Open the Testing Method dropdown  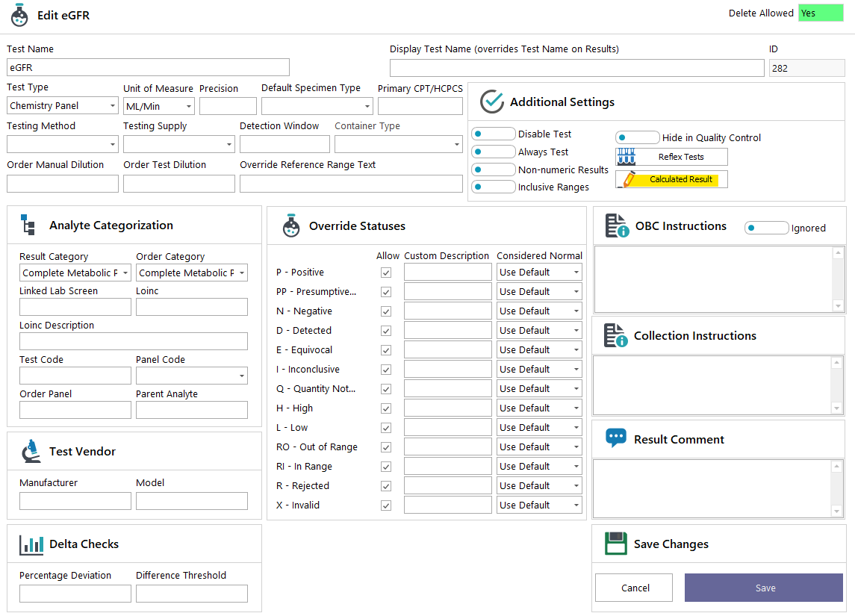(63, 144)
